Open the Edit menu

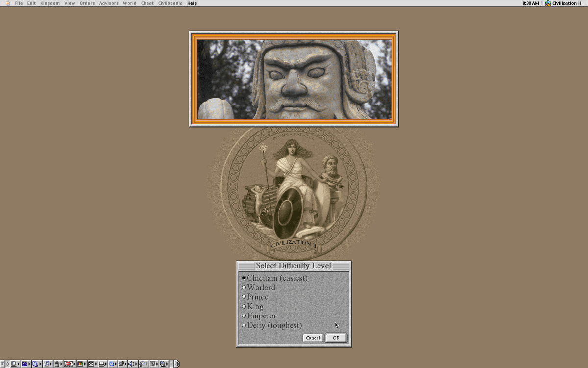click(x=31, y=3)
